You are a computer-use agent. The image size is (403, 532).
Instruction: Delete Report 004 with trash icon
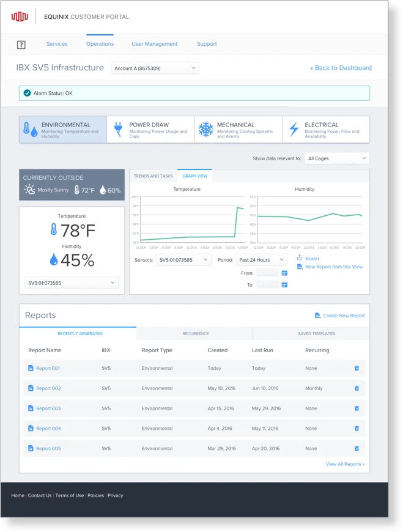[x=357, y=428]
